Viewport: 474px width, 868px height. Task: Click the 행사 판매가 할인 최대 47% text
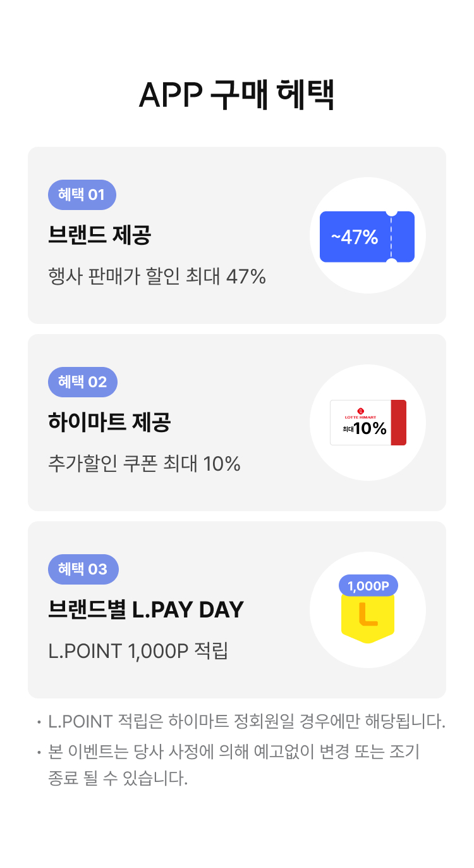(x=157, y=276)
